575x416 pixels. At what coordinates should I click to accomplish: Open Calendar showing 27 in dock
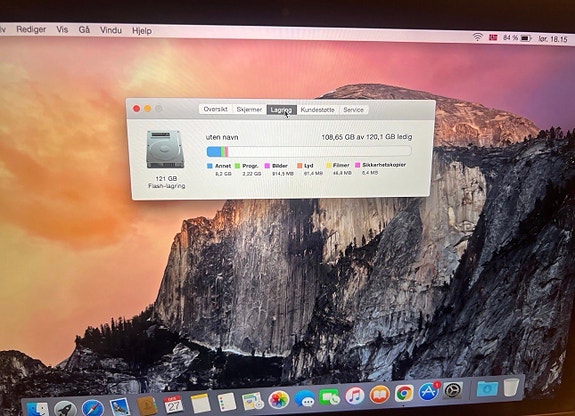(x=173, y=404)
